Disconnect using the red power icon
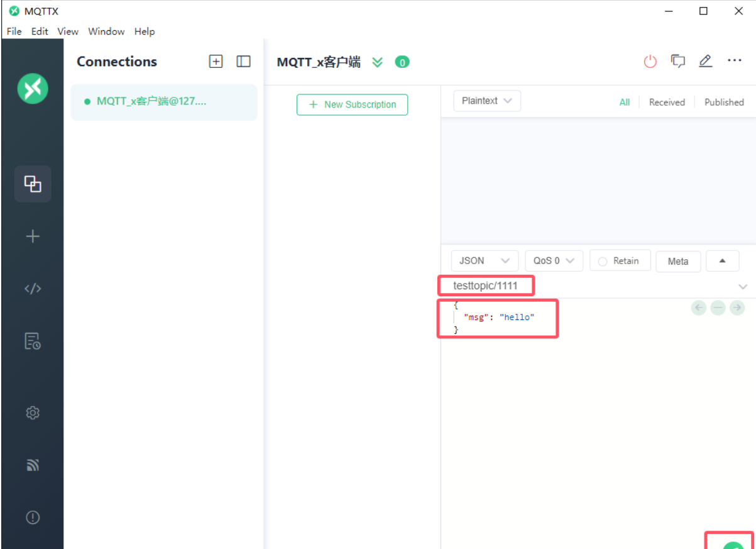 pyautogui.click(x=650, y=62)
